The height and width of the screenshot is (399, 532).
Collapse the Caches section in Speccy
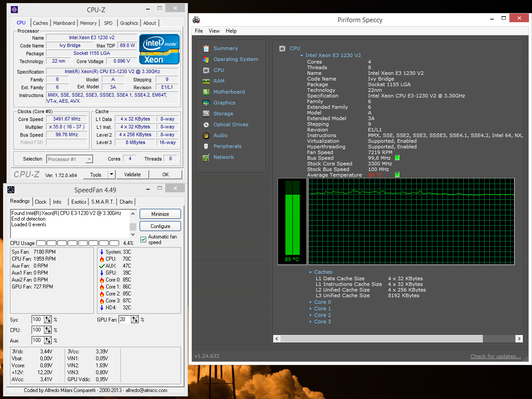(311, 272)
